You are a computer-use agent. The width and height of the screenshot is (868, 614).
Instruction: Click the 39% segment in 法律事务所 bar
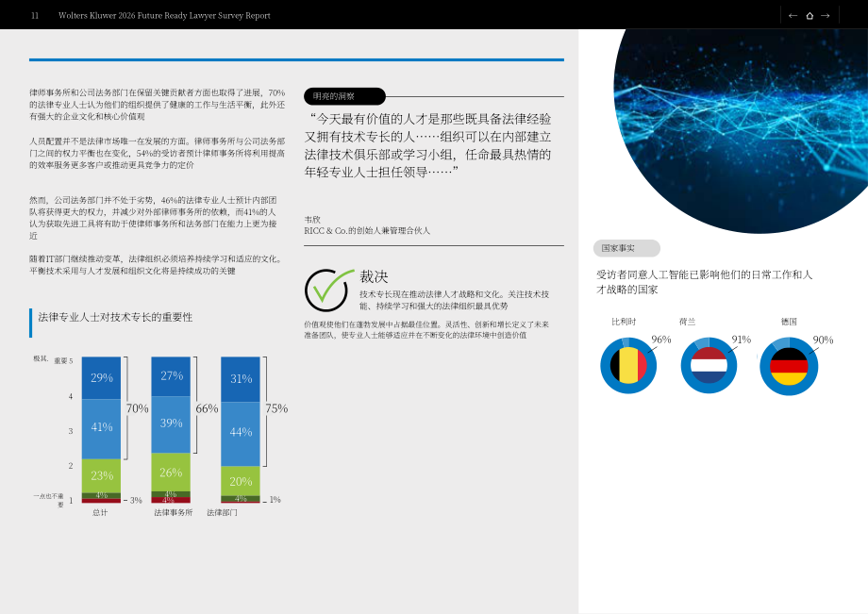coord(171,424)
